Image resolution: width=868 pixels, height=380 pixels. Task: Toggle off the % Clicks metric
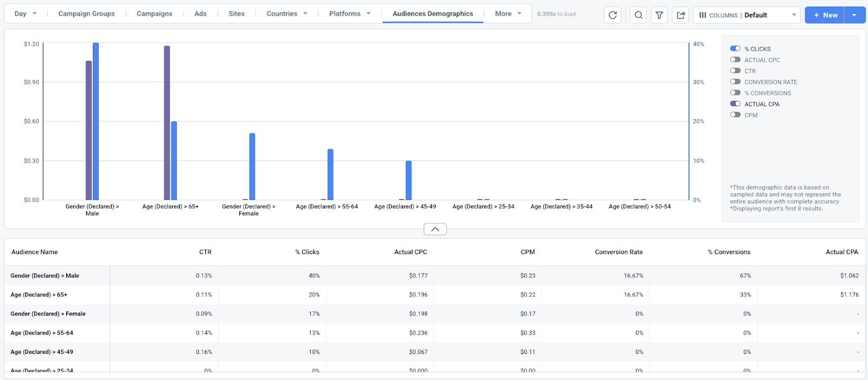735,49
